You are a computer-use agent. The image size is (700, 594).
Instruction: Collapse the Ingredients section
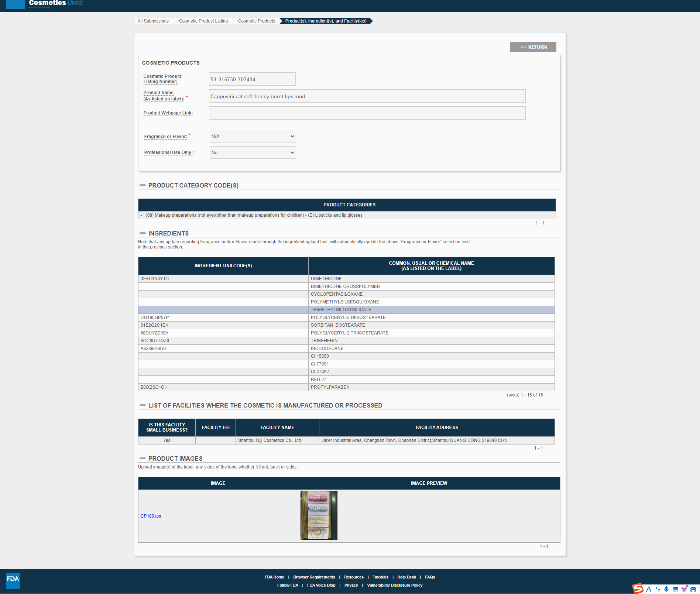(x=143, y=233)
